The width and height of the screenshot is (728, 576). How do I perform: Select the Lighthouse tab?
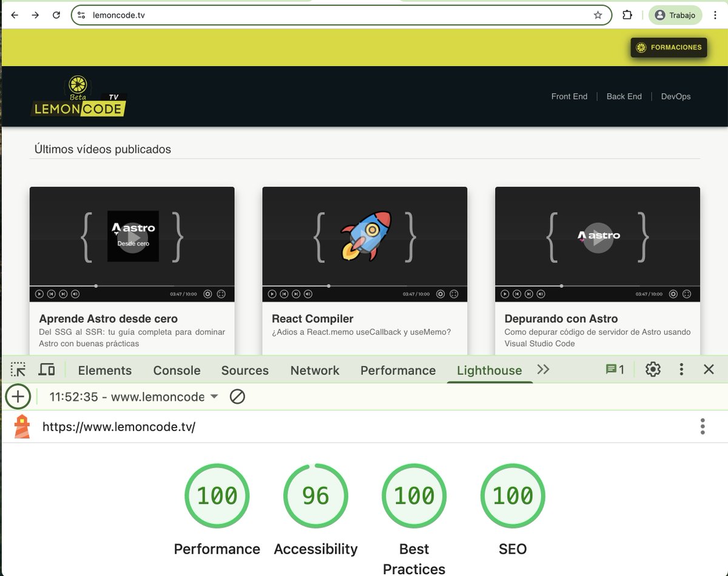tap(490, 370)
